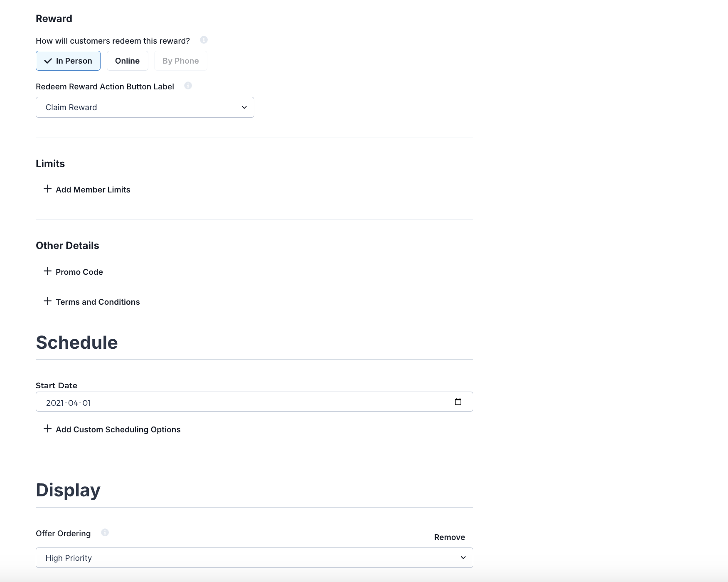Image resolution: width=728 pixels, height=582 pixels.
Task: Add a Promo Code
Action: pyautogui.click(x=79, y=272)
